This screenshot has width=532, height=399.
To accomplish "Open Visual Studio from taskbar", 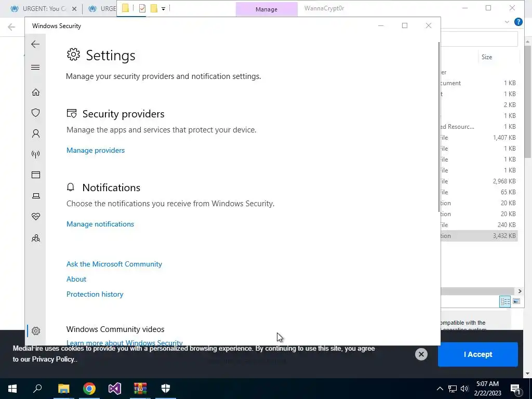I will click(115, 389).
